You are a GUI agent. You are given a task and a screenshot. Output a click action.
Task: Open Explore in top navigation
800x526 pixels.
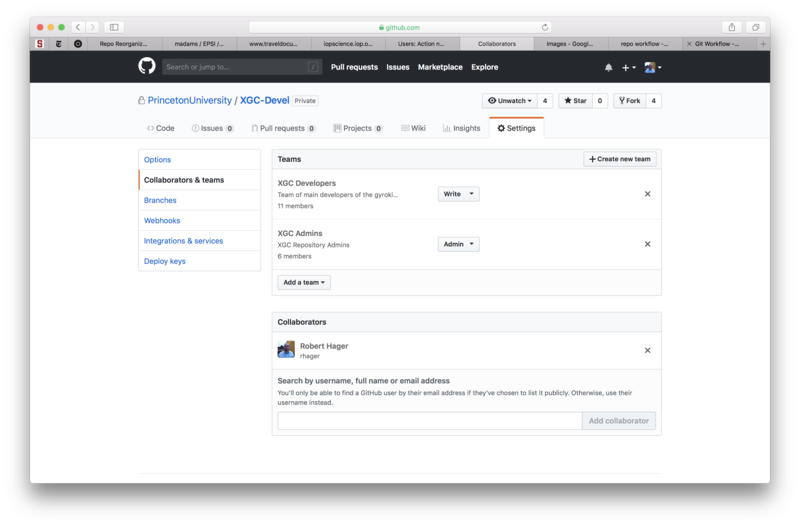point(484,67)
